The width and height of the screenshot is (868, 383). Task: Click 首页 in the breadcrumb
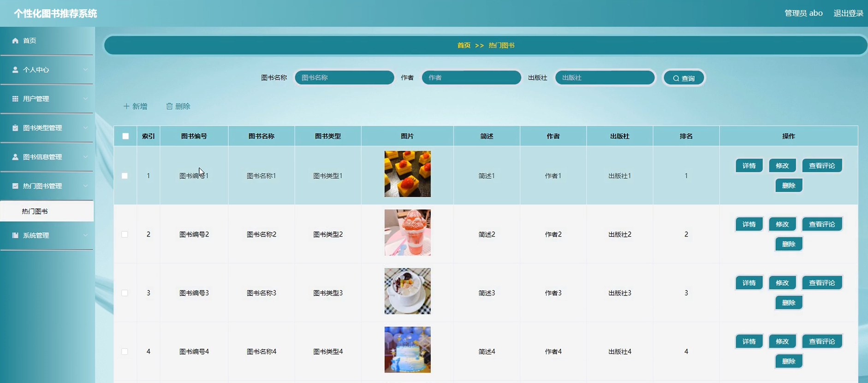tap(464, 45)
